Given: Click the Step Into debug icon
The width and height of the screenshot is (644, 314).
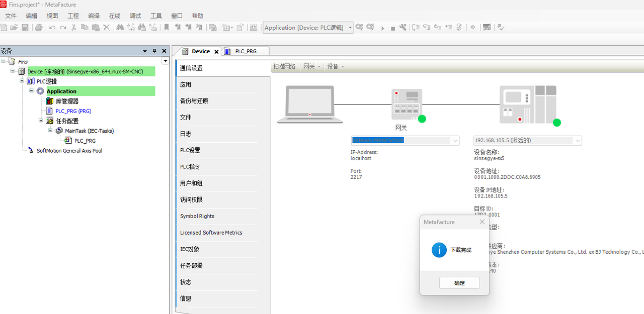Looking at the screenshot, I should (x=427, y=28).
